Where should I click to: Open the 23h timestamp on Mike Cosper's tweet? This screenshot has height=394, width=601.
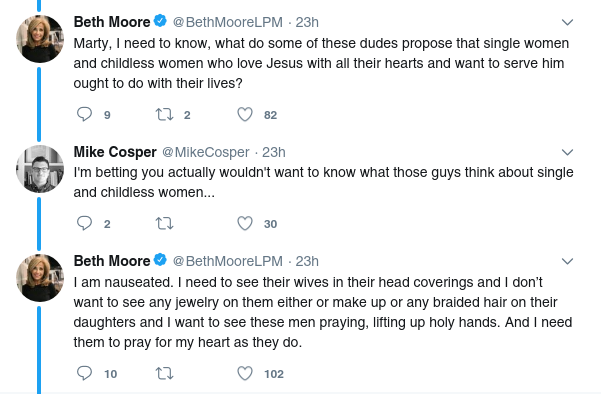(274, 152)
